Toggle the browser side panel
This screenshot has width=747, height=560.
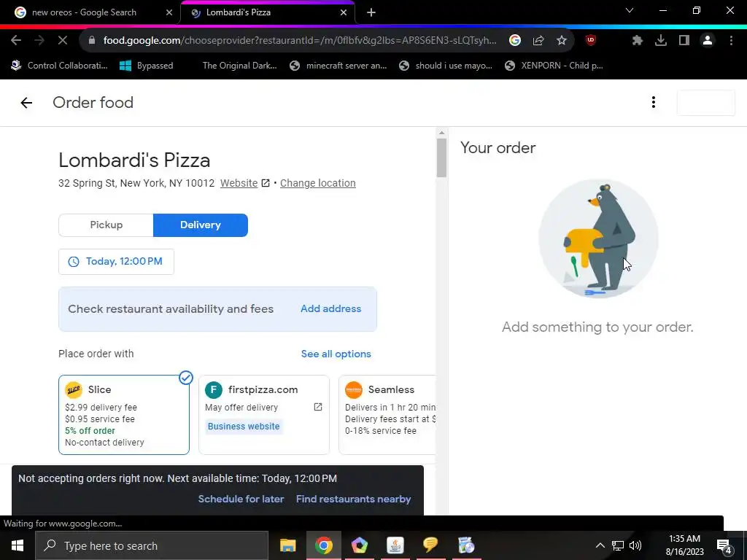(684, 41)
